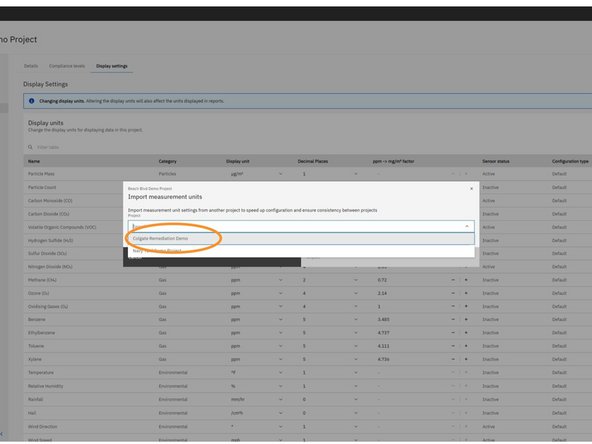Open Ozone decimal places dropdown
Image resolution: width=592 pixels, height=444 pixels.
(355, 293)
